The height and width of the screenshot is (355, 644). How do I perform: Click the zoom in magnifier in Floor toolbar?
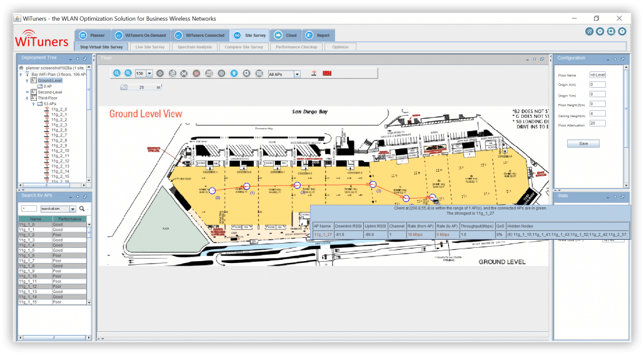pyautogui.click(x=117, y=73)
